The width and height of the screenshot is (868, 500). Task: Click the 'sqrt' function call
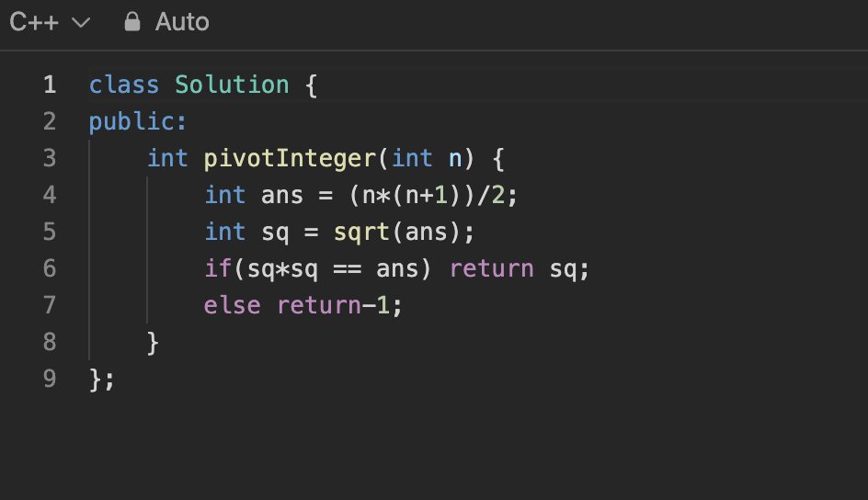tap(362, 233)
